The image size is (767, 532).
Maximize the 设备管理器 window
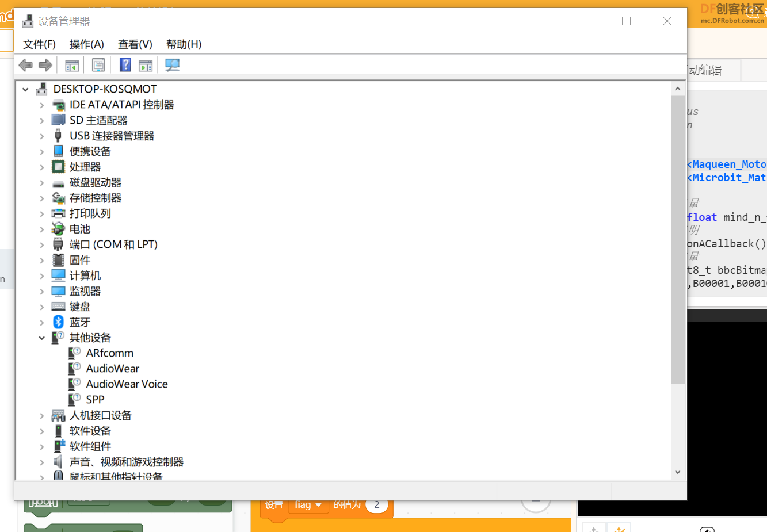click(x=627, y=21)
